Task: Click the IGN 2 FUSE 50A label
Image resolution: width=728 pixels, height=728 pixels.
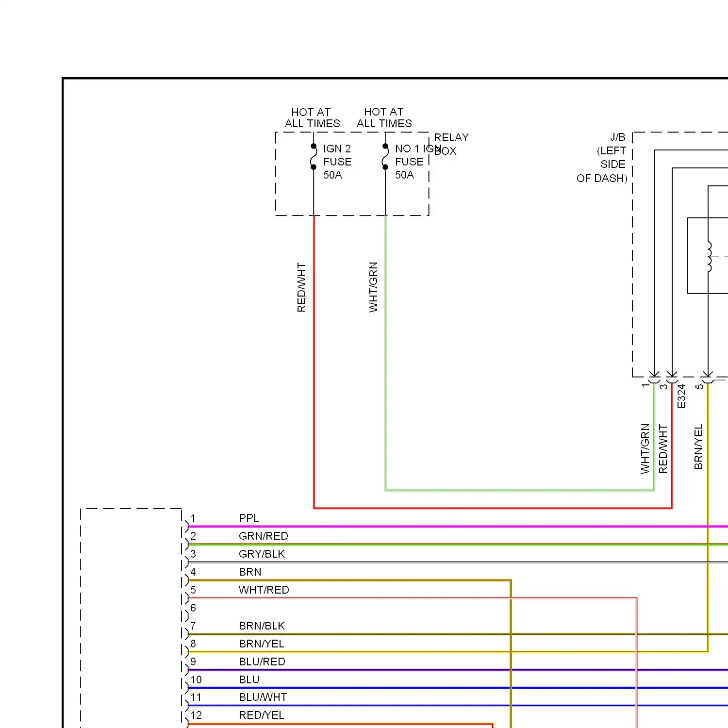Action: [x=337, y=162]
